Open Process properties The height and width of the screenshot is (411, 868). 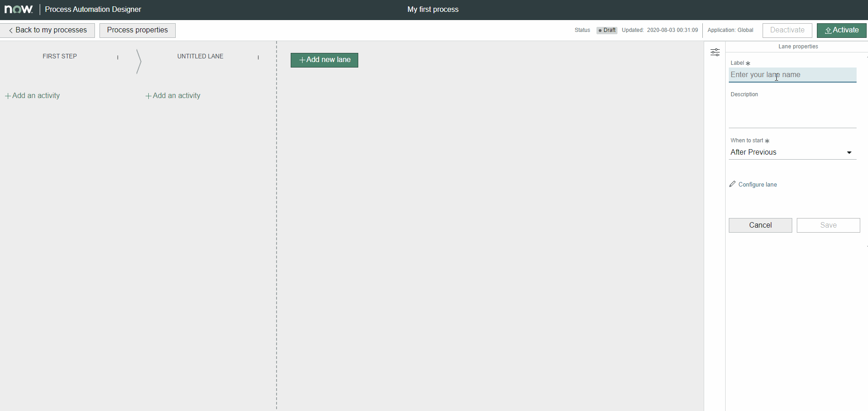pyautogui.click(x=137, y=30)
